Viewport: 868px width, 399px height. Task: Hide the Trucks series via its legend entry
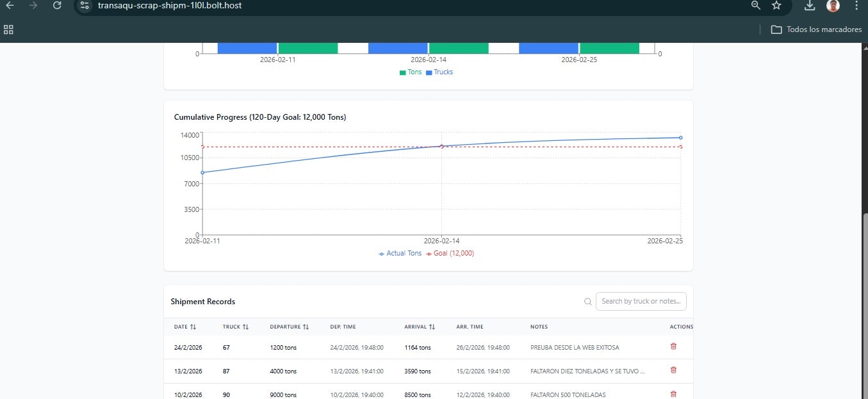click(440, 72)
